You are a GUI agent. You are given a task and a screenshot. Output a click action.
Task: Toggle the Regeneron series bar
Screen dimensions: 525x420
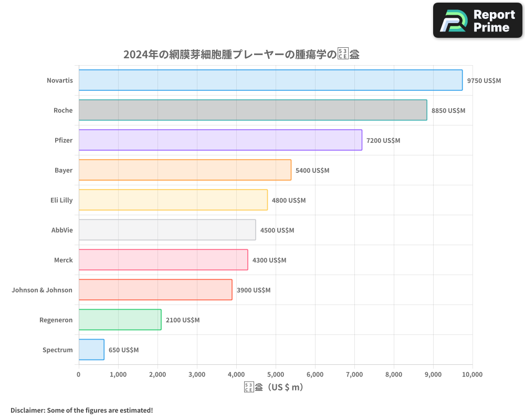coord(120,320)
